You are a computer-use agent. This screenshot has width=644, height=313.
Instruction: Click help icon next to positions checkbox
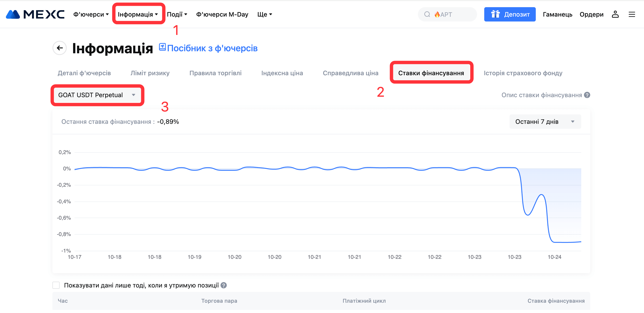(224, 285)
